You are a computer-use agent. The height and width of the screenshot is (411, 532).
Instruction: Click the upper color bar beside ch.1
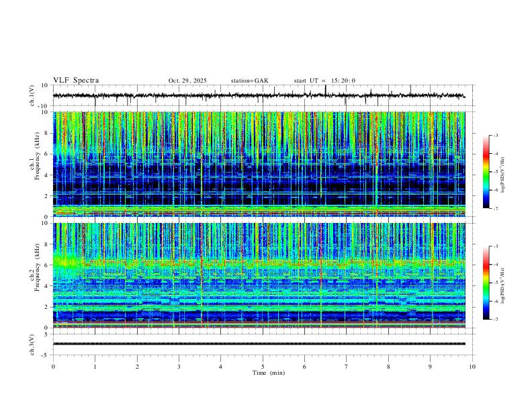pyautogui.click(x=486, y=172)
